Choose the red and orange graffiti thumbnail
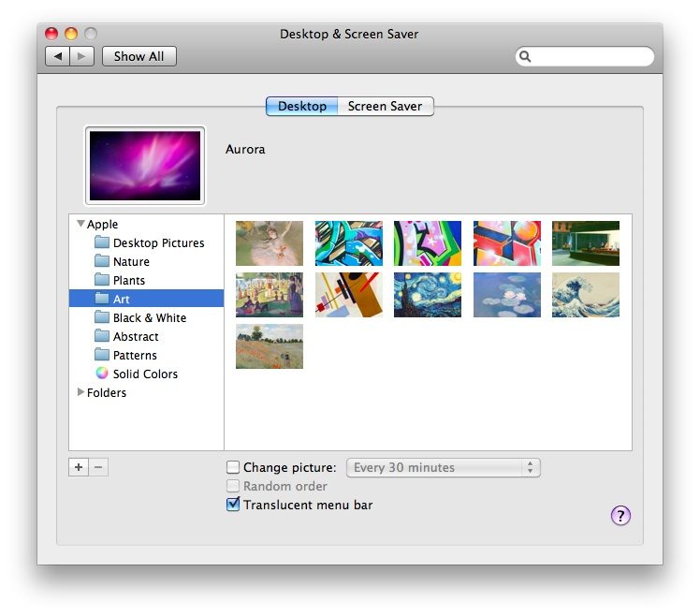This screenshot has height=616, width=700. coord(506,243)
